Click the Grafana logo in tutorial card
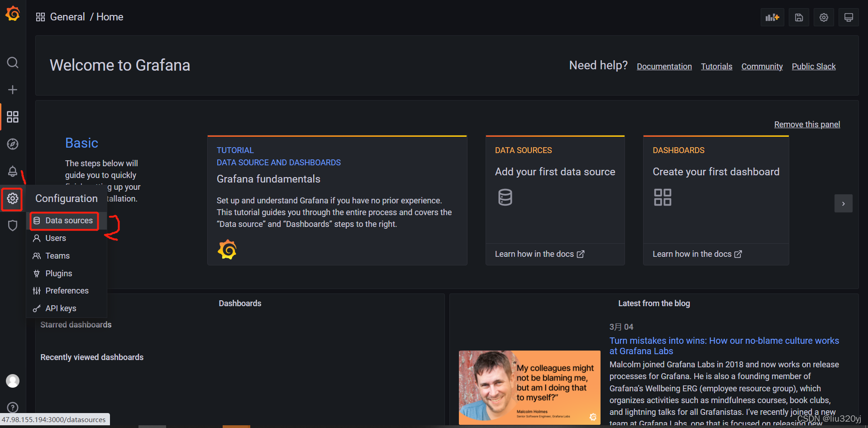The height and width of the screenshot is (428, 868). pyautogui.click(x=227, y=250)
